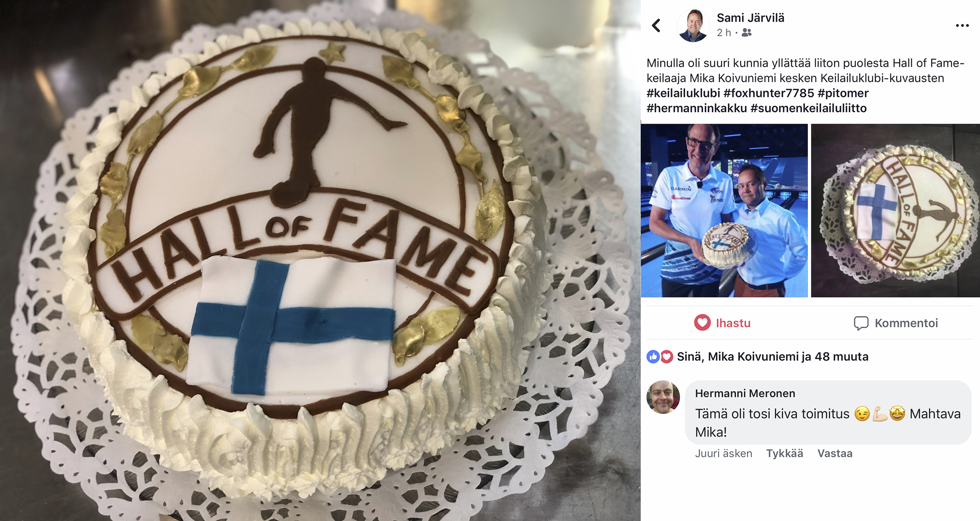Open the #hermanninkakku hashtag
980x521 pixels.
pos(696,108)
